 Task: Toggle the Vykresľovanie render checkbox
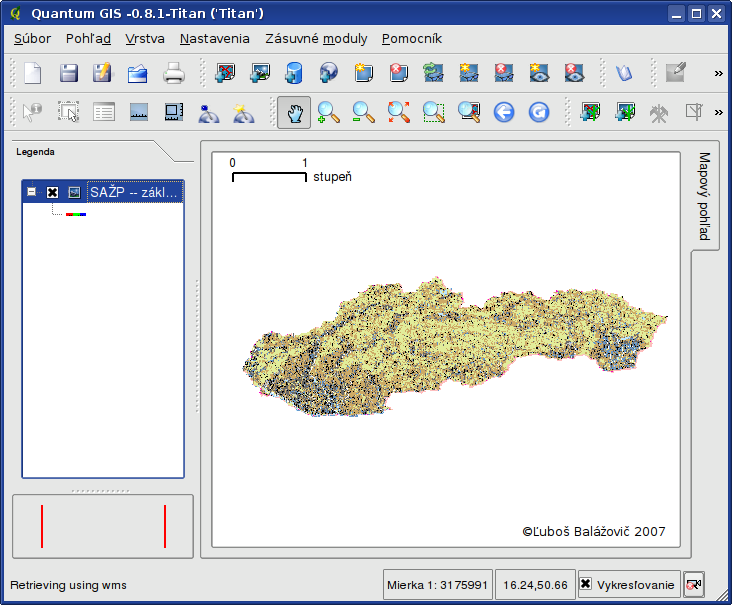tap(586, 584)
